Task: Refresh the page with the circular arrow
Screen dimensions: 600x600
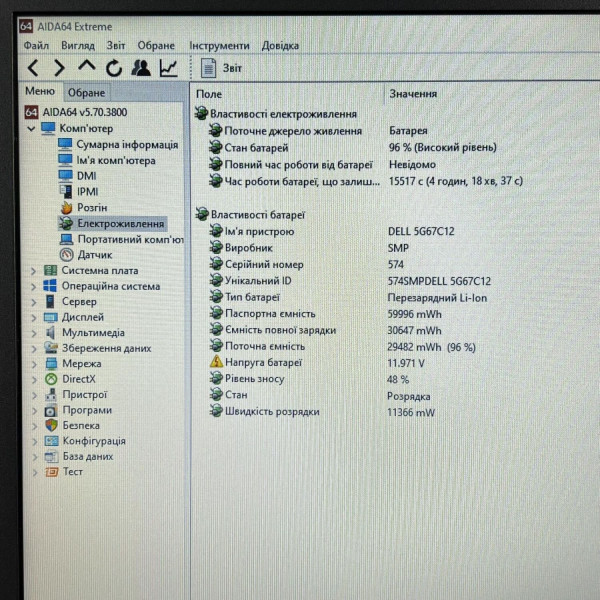Action: pos(114,68)
